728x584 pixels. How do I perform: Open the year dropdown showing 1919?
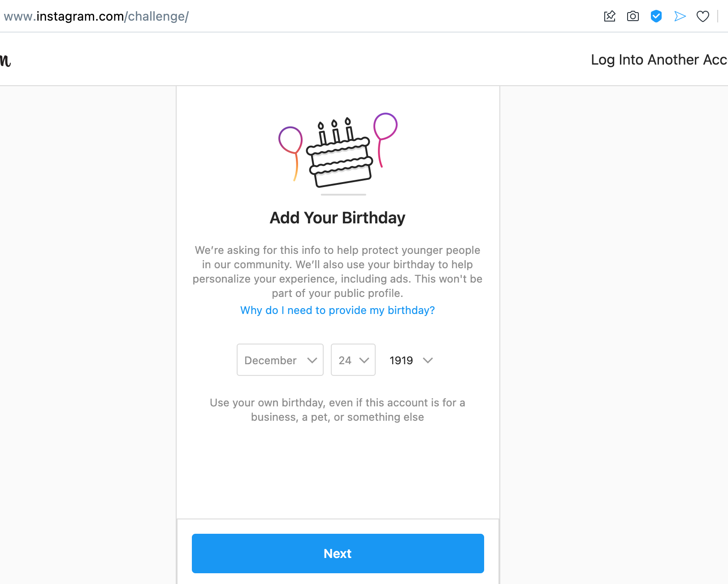pyautogui.click(x=411, y=360)
